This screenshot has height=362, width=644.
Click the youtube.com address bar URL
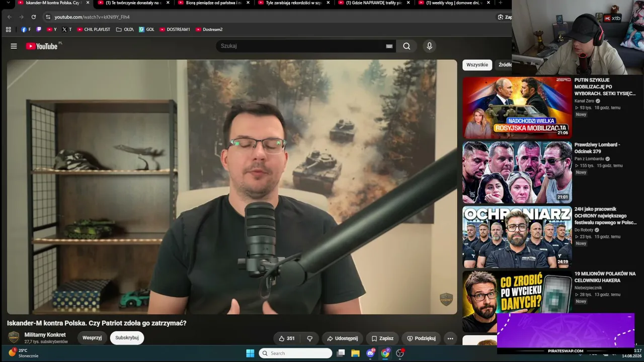pos(92,17)
